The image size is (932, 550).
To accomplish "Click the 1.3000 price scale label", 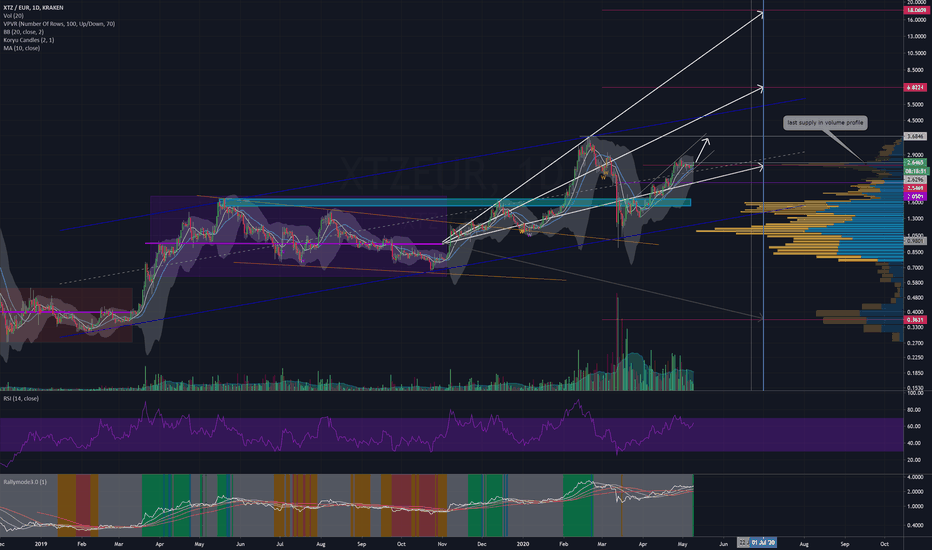I will click(916, 218).
